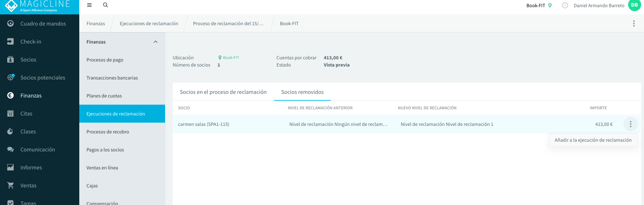Open Clases section
The image size is (644, 205).
tap(40, 131)
